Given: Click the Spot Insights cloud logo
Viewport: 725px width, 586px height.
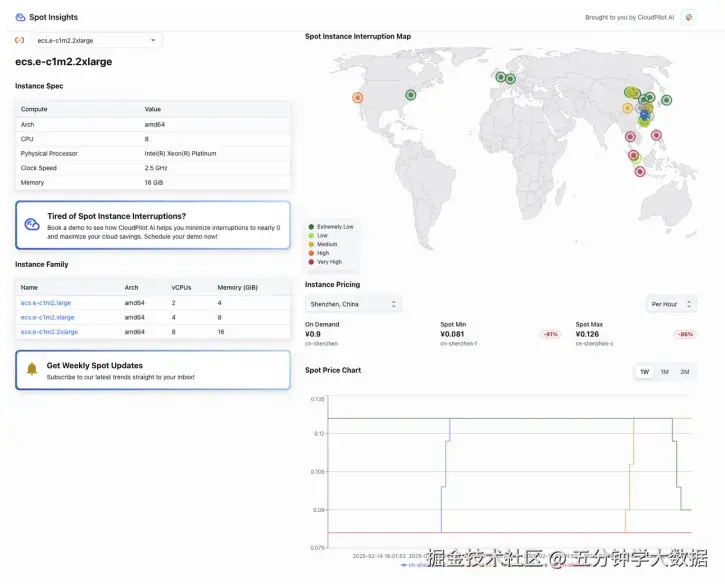Looking at the screenshot, I should coord(20,17).
